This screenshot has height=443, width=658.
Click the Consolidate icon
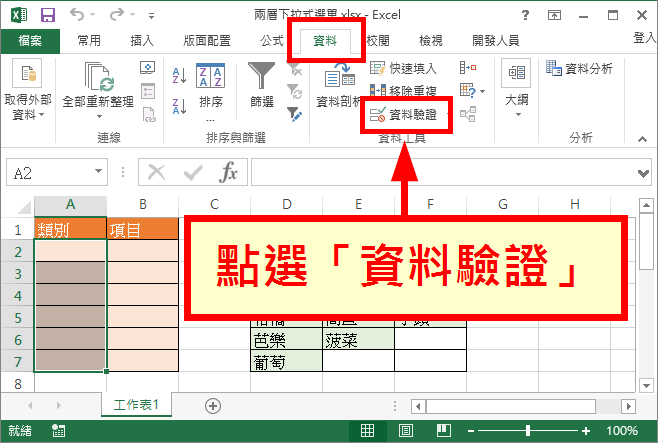(467, 67)
